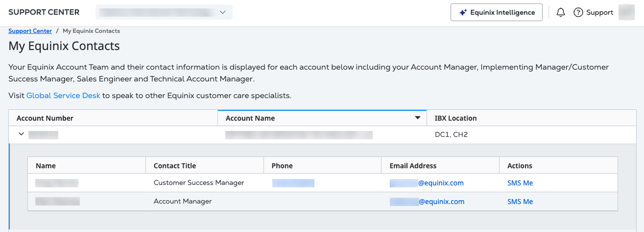Click the IBX Location column header
This screenshot has width=644, height=232.
click(455, 118)
